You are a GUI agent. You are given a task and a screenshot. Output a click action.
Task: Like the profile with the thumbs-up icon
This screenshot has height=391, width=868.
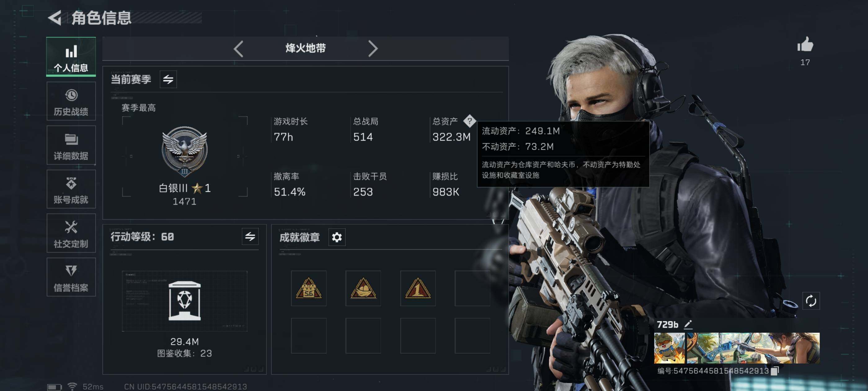(x=805, y=45)
